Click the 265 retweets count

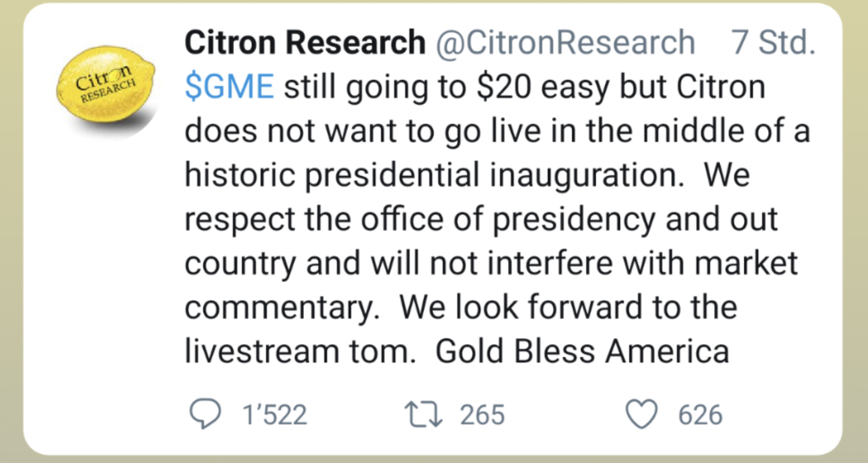tap(482, 415)
